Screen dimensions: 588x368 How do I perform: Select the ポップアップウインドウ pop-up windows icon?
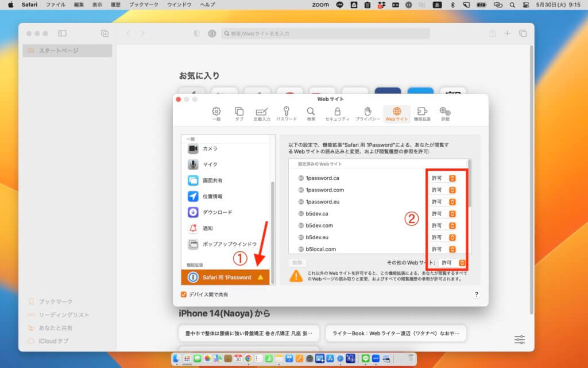193,244
